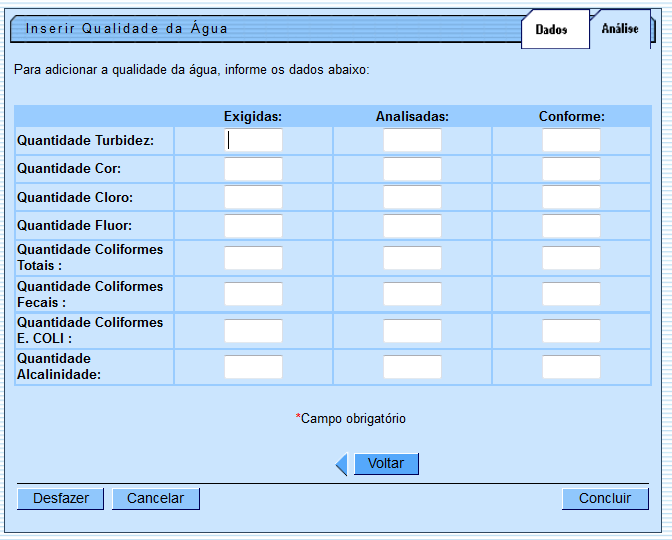This screenshot has width=672, height=540.
Task: Open the Análise tab
Action: click(620, 29)
